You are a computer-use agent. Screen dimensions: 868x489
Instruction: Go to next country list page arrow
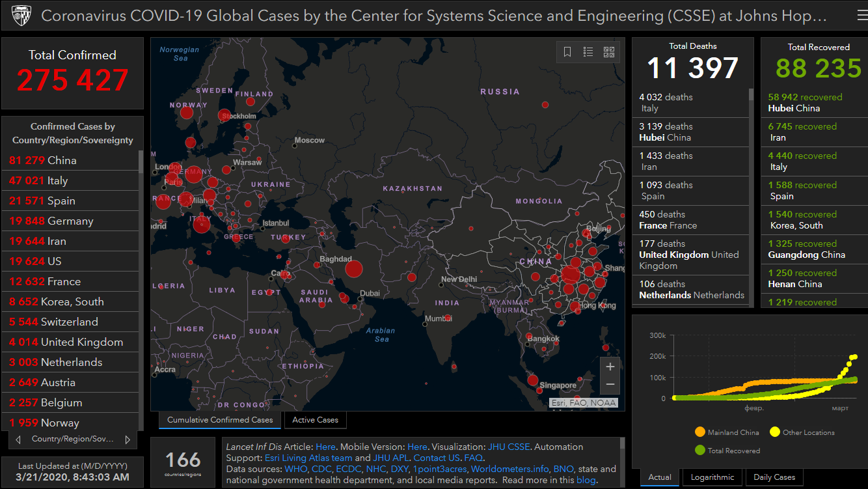coord(128,440)
